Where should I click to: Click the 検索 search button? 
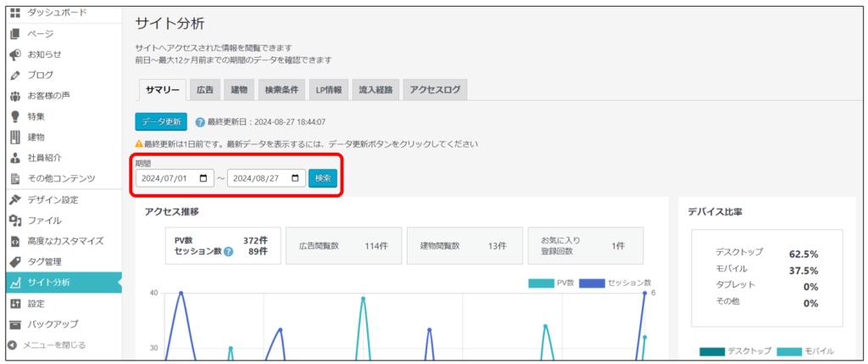pyautogui.click(x=322, y=178)
